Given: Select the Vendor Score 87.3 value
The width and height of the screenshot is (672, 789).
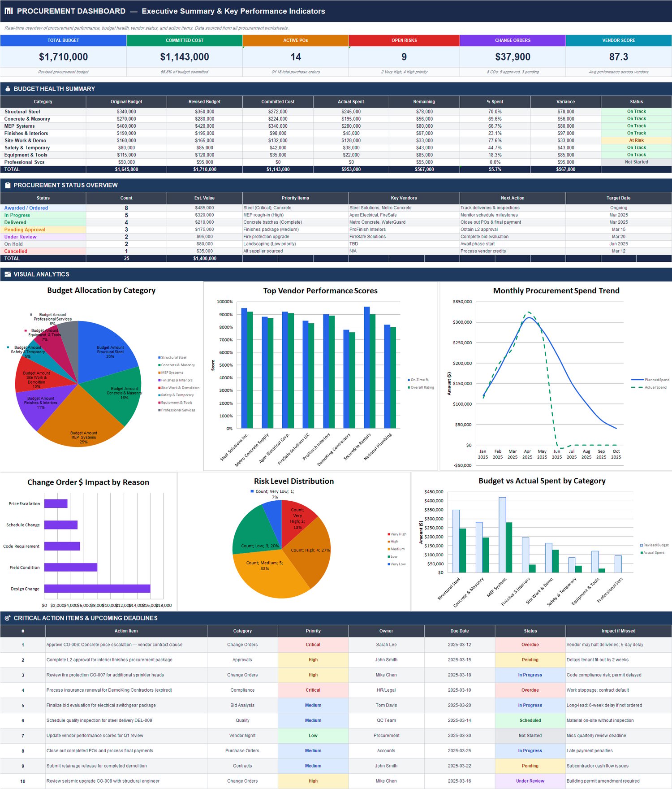Looking at the screenshot, I should pos(619,57).
